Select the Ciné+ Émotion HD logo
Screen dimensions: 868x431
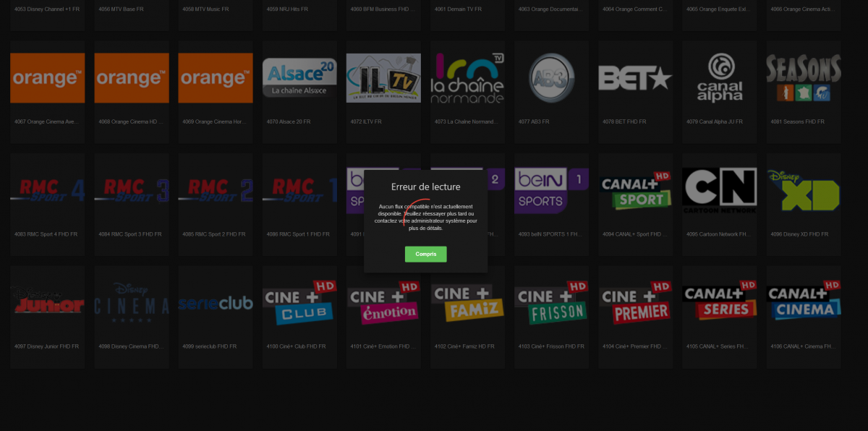click(383, 303)
